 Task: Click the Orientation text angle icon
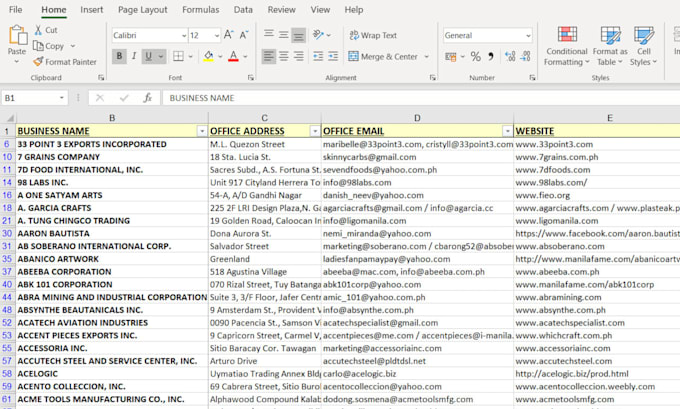pyautogui.click(x=319, y=35)
